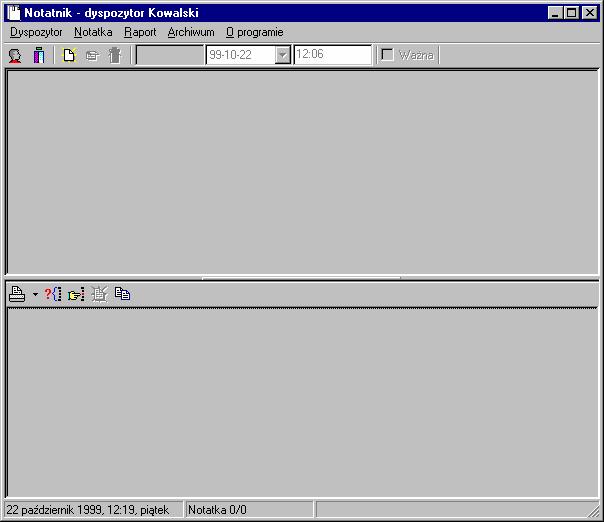Viewport: 604px width, 522px height.
Task: Click status text 22 październik 1999, 12:19, piątek
Action: coord(87,510)
